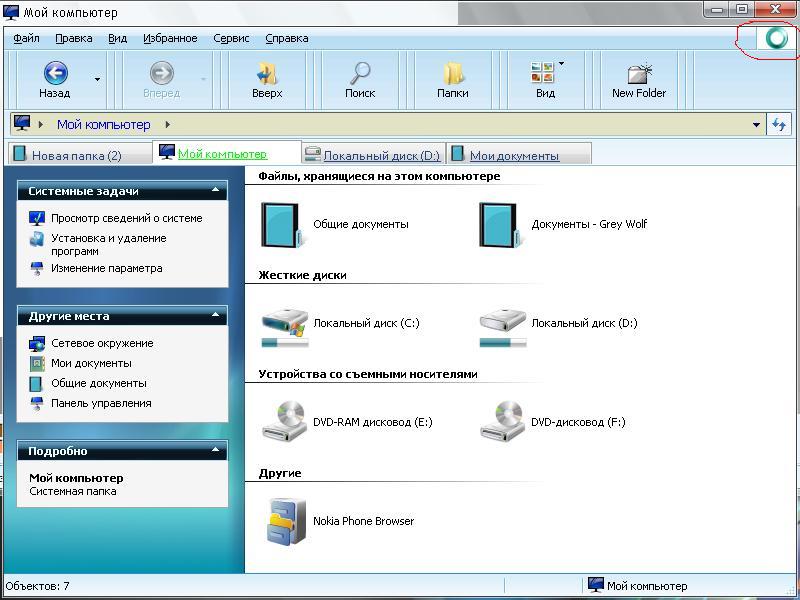Open Локальный диск (C:) drive icon
Viewport: 800px width, 600px height.
coord(285,323)
